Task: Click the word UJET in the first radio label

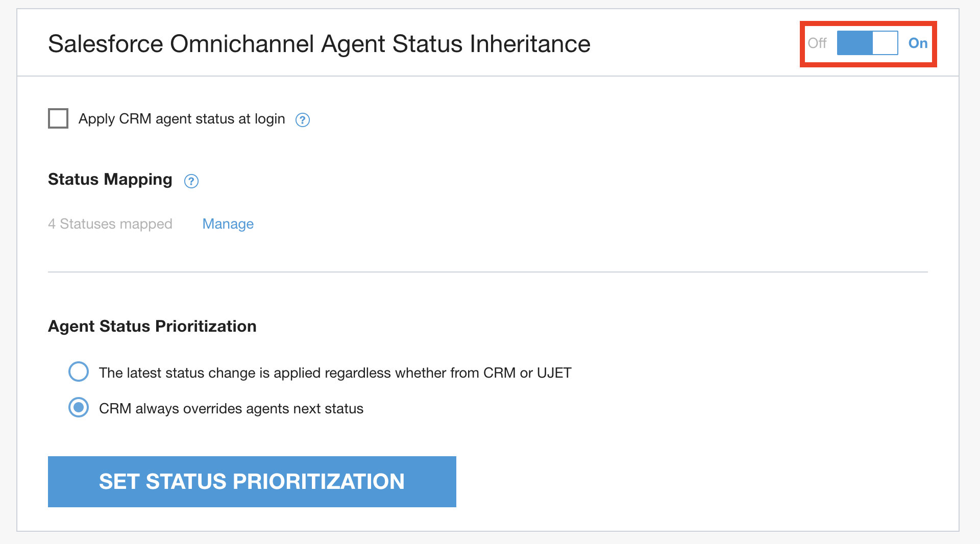Action: tap(554, 373)
